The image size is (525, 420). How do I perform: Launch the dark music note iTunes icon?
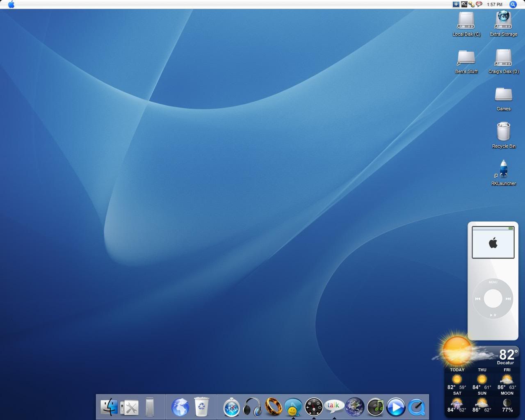[375, 407]
